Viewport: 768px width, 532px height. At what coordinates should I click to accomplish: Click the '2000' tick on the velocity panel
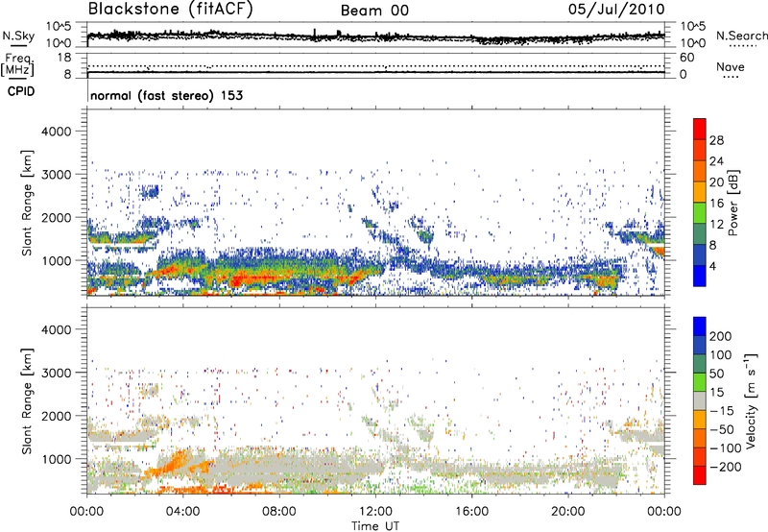(56, 416)
